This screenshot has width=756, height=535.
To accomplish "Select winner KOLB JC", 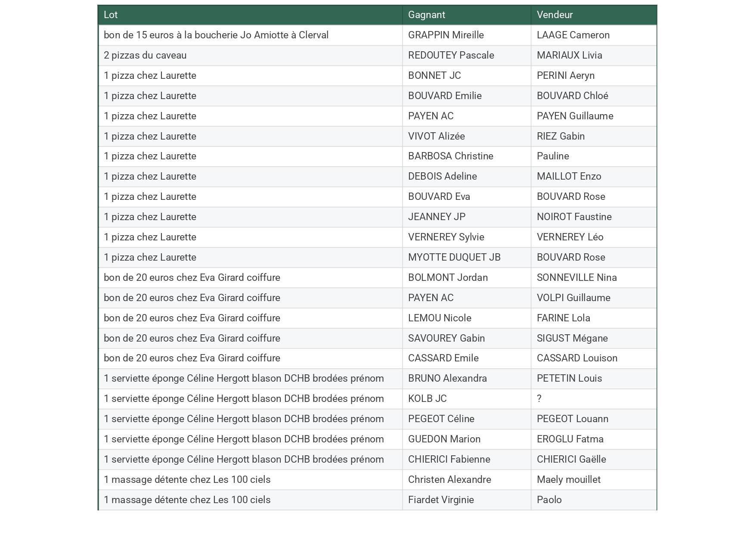I will [x=427, y=399].
